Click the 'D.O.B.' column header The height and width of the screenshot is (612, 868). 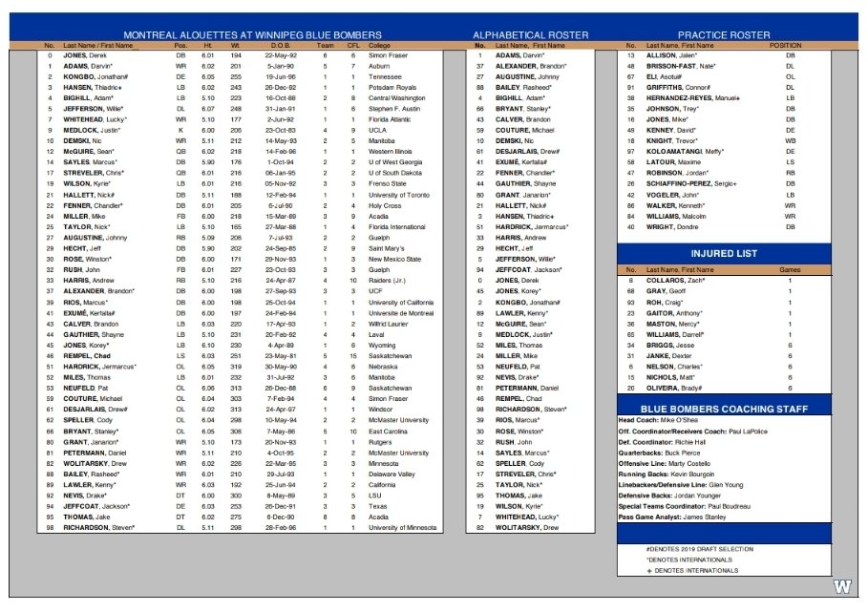[x=281, y=46]
